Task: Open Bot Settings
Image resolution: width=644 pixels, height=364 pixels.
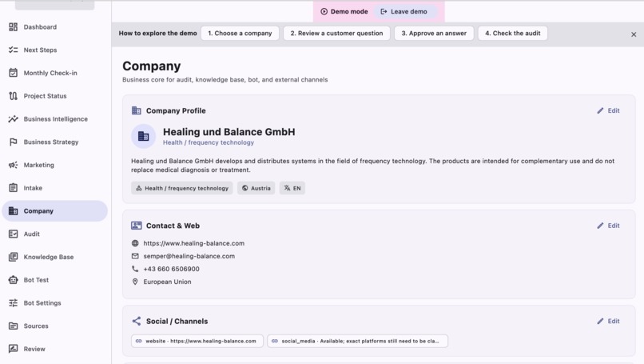Action: [42, 303]
